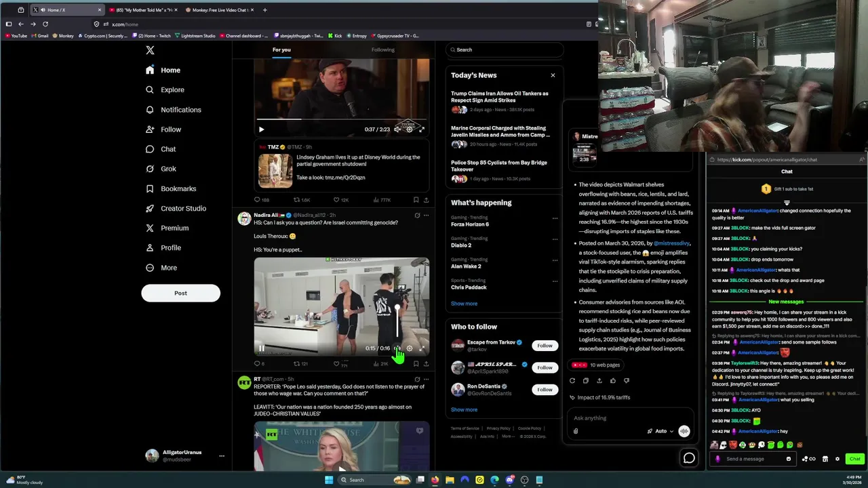868x488 pixels.
Task: Click the X search field
Action: pos(505,49)
